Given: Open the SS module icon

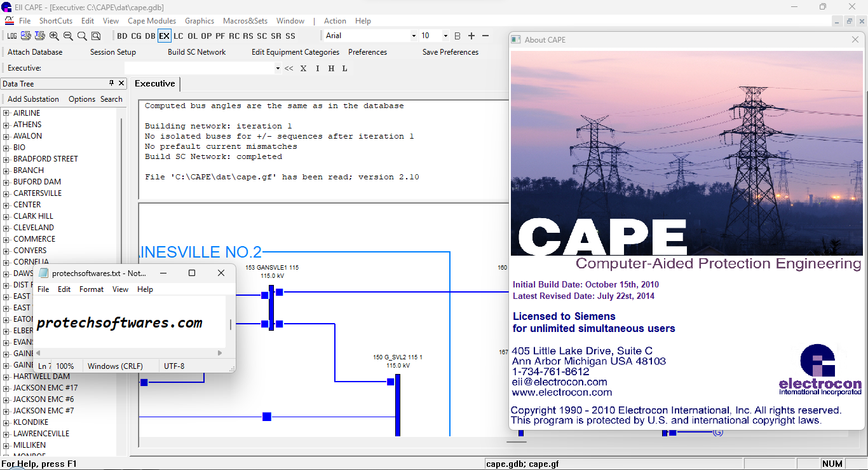Looking at the screenshot, I should point(290,36).
